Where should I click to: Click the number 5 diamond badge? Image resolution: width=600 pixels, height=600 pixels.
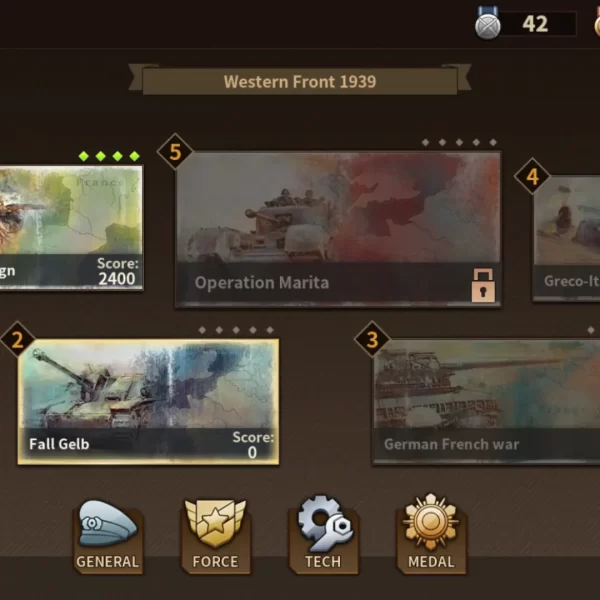tap(175, 152)
